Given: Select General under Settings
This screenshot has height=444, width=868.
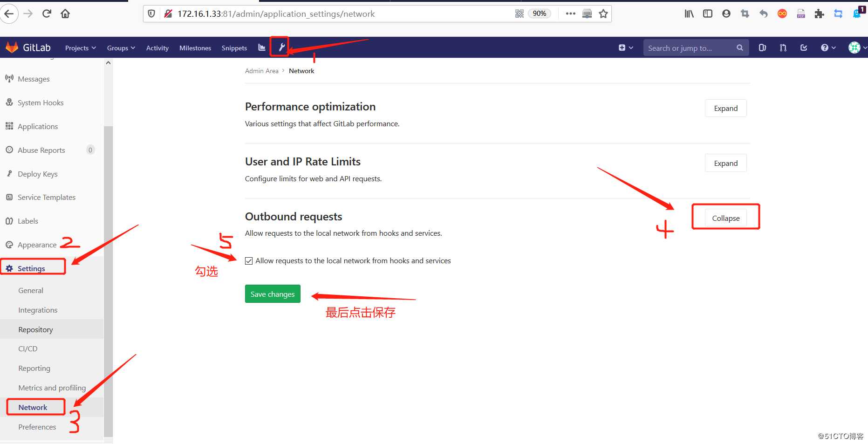Looking at the screenshot, I should 31,290.
